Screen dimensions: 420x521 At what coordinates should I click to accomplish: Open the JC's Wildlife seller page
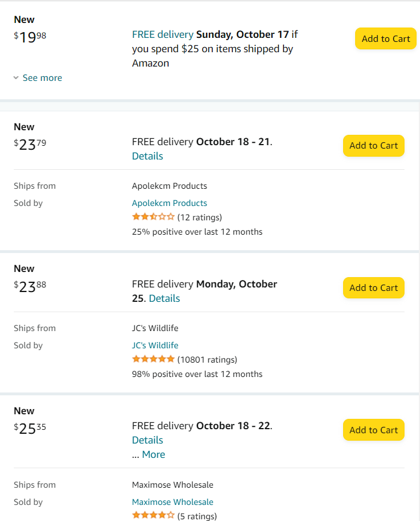tap(155, 345)
